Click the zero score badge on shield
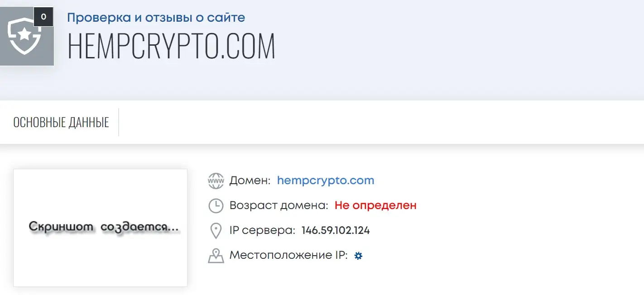The height and width of the screenshot is (295, 644). coord(43,17)
